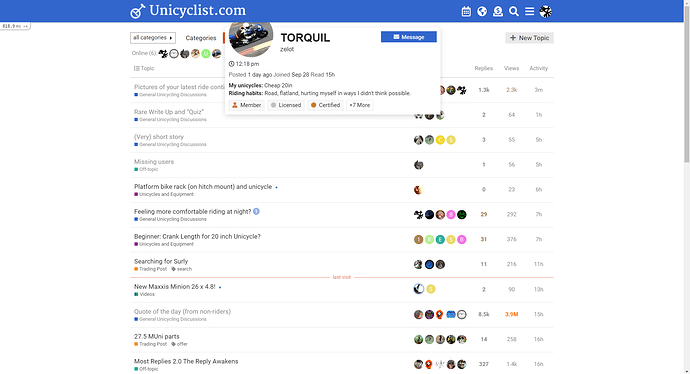Open the green R avatar in Crank Length row
Screen dimensions: 690x374
tap(429, 240)
